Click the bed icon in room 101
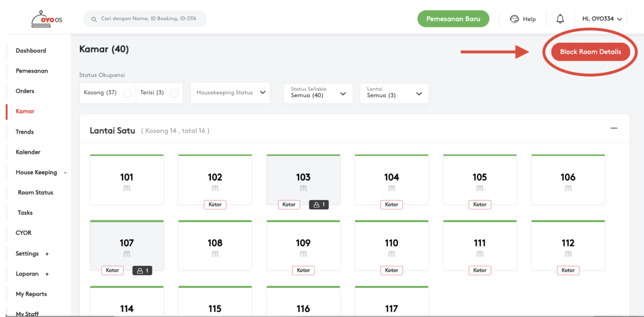The height and width of the screenshot is (317, 644). (x=127, y=188)
